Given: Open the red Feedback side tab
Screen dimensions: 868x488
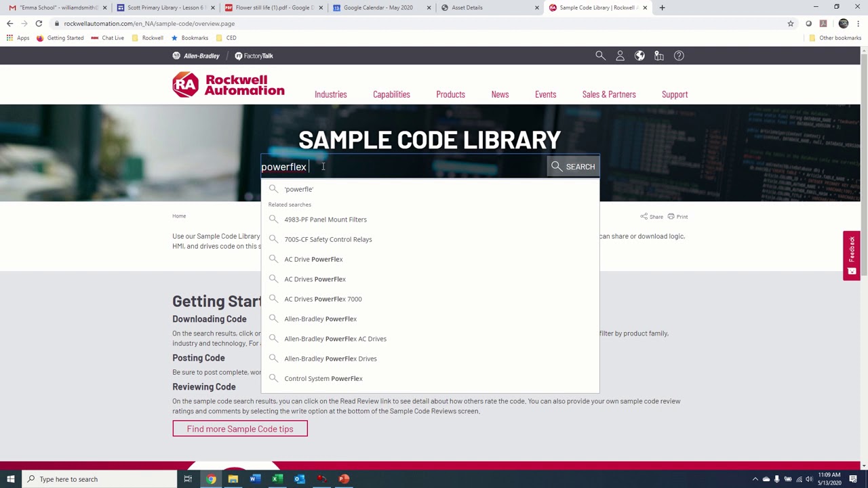Looking at the screenshot, I should 852,256.
